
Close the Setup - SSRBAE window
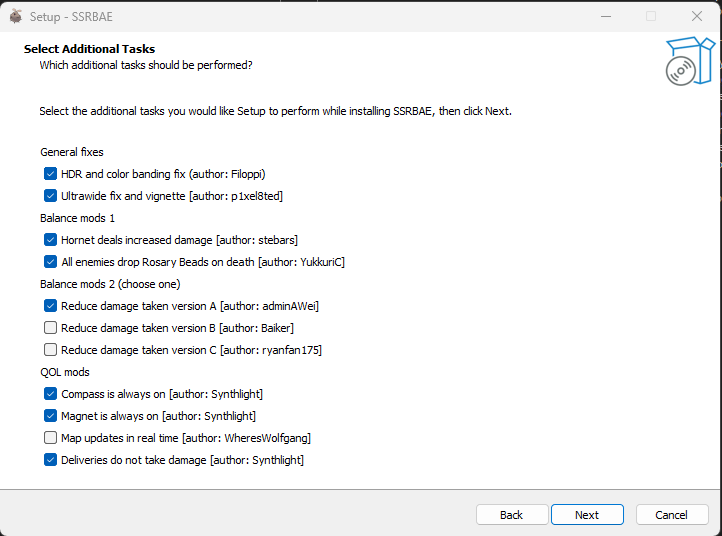(x=697, y=17)
